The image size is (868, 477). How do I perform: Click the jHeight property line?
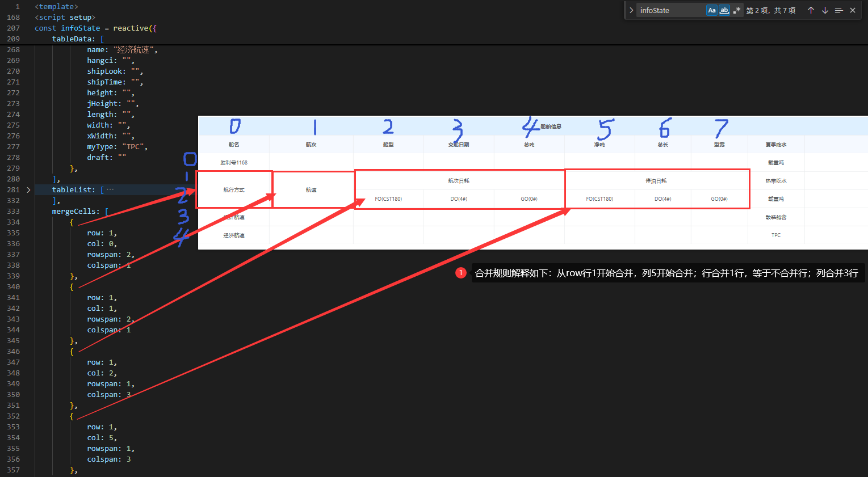113,104
